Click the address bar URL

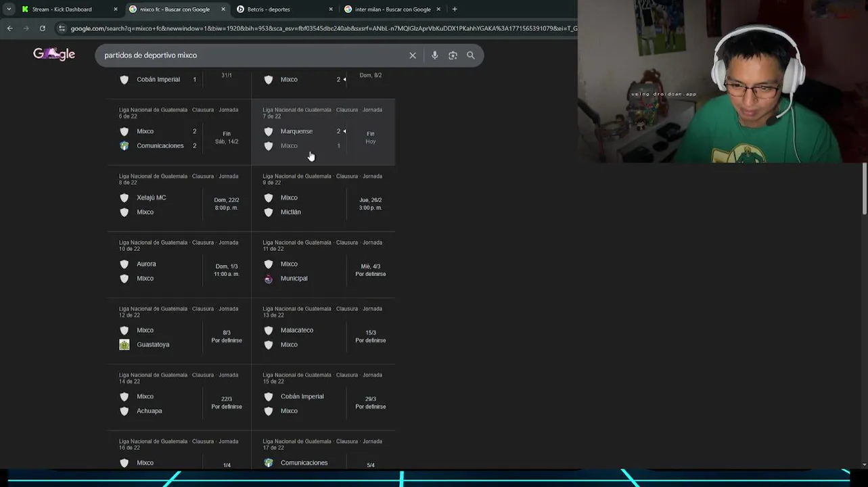pyautogui.click(x=323, y=28)
